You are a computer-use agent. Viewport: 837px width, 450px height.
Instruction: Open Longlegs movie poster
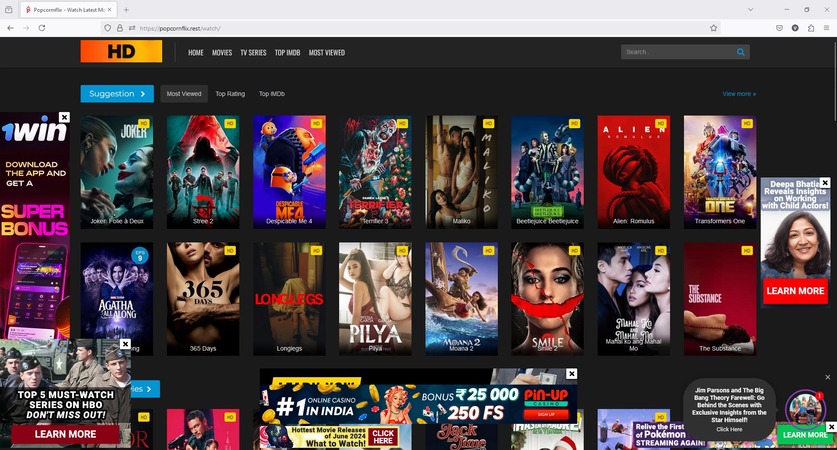point(289,299)
